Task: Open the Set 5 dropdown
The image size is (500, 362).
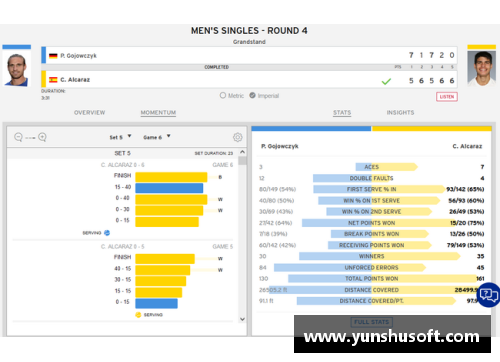Action: (x=120, y=137)
